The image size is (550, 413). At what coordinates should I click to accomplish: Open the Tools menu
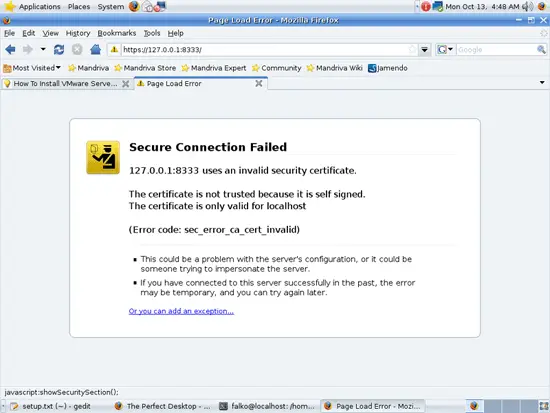[x=152, y=33]
